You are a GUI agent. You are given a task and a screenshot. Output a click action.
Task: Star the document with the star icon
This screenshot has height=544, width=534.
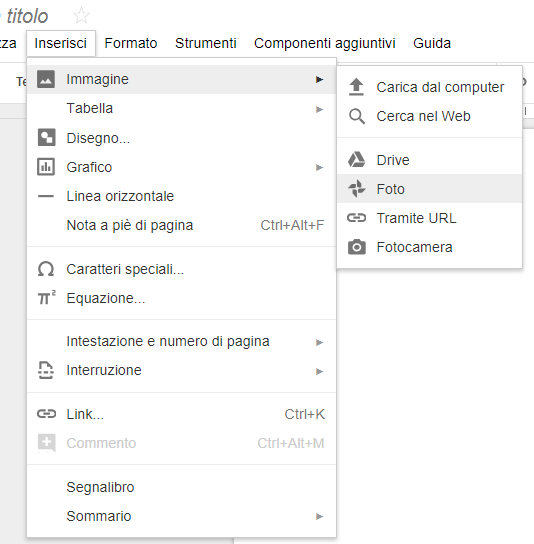(82, 16)
